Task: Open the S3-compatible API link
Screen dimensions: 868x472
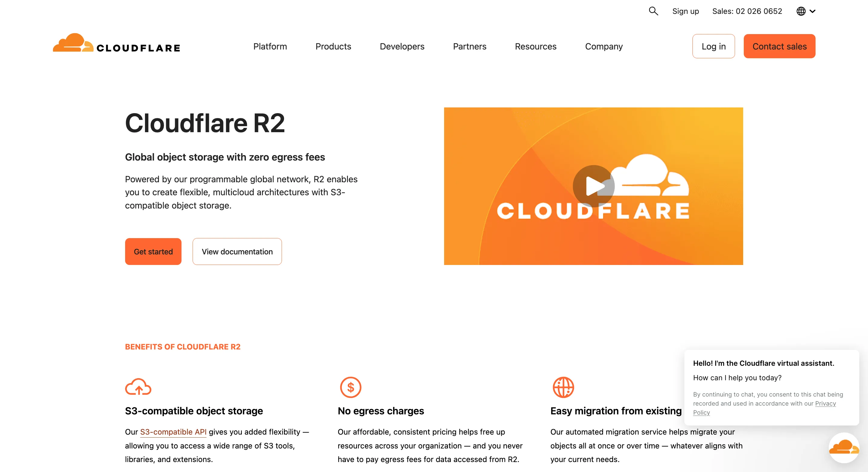Action: [x=173, y=432]
